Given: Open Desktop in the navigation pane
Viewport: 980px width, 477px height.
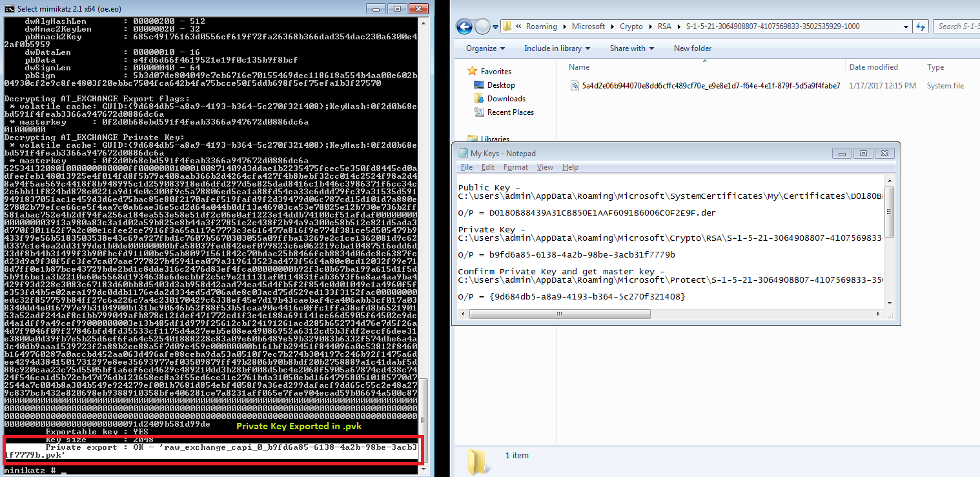Looking at the screenshot, I should (501, 85).
